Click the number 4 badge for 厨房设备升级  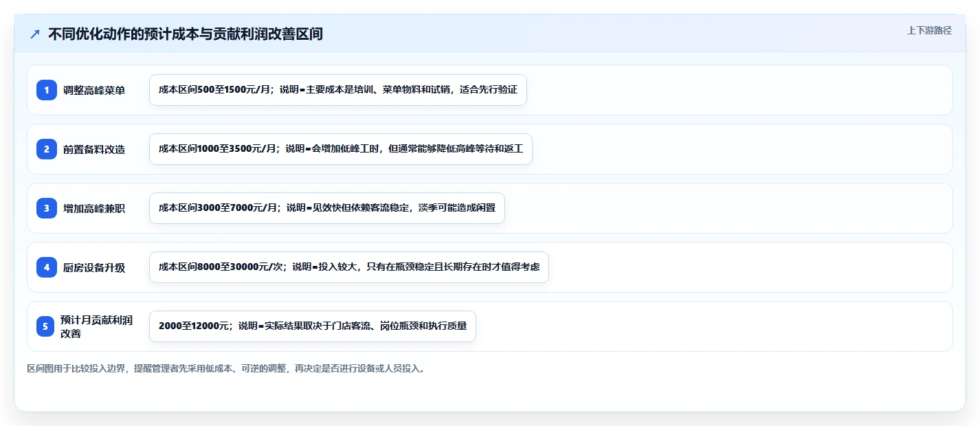click(47, 267)
